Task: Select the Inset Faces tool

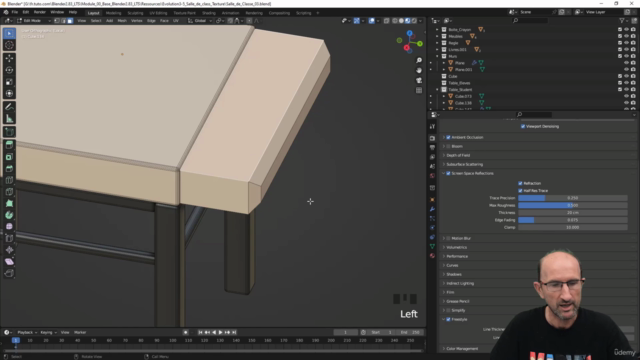Action: click(x=9, y=157)
